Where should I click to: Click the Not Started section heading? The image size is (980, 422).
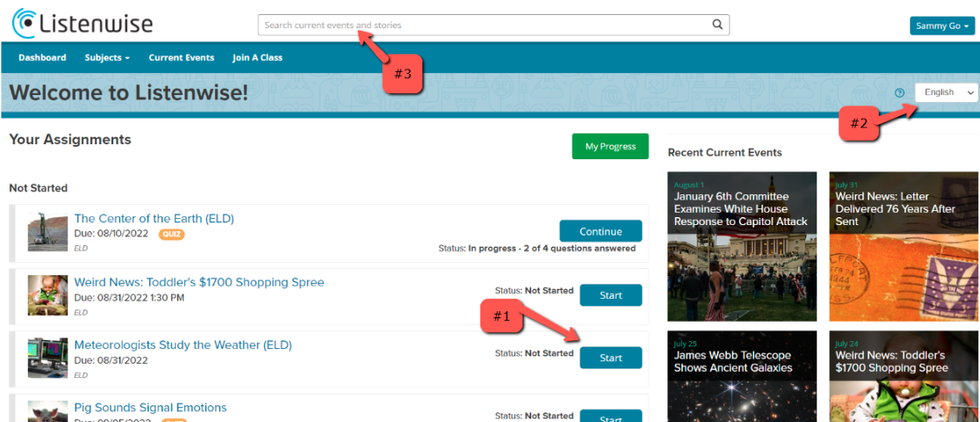[x=38, y=188]
